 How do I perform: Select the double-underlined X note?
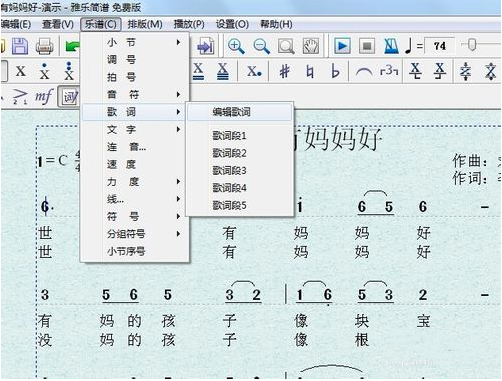[x=198, y=71]
